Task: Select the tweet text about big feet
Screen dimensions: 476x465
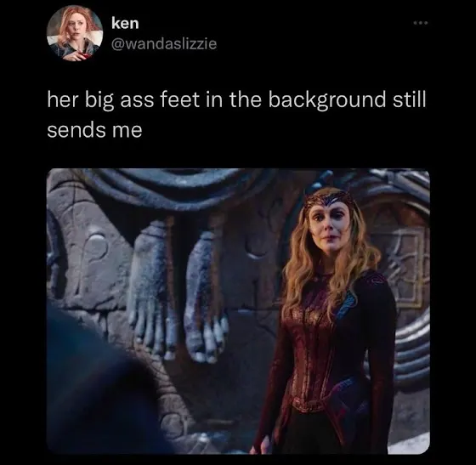Action: point(236,116)
